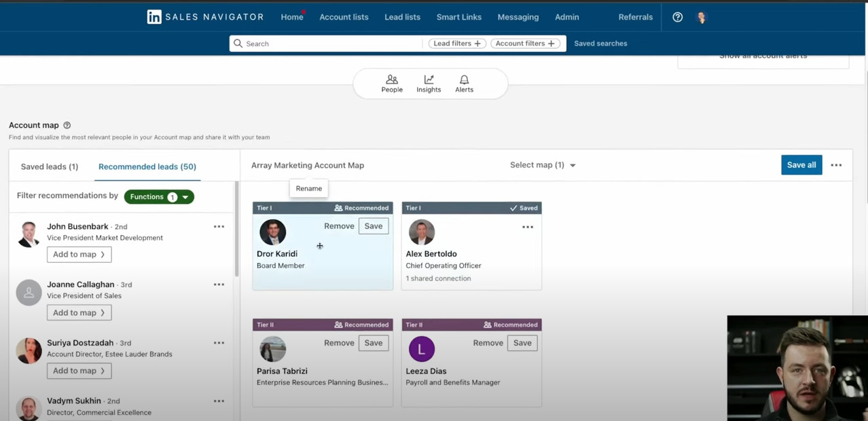Click Joanne Callaghan's placeholder avatar

(29, 293)
